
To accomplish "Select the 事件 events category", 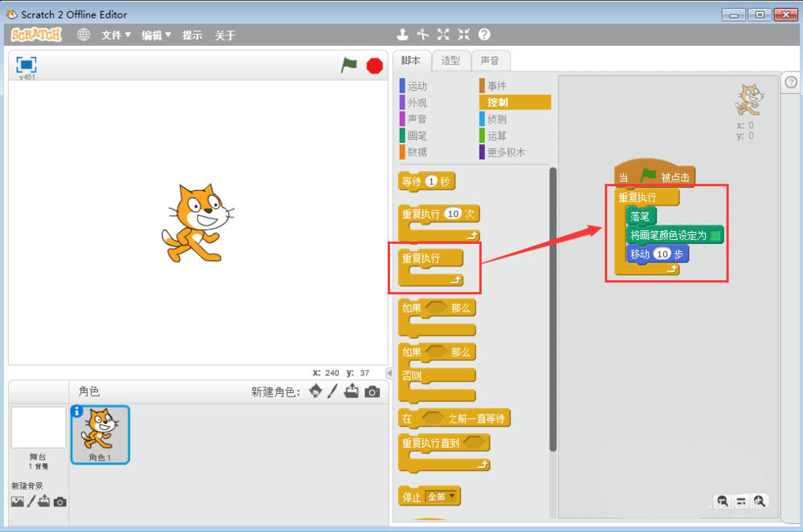I will 493,86.
